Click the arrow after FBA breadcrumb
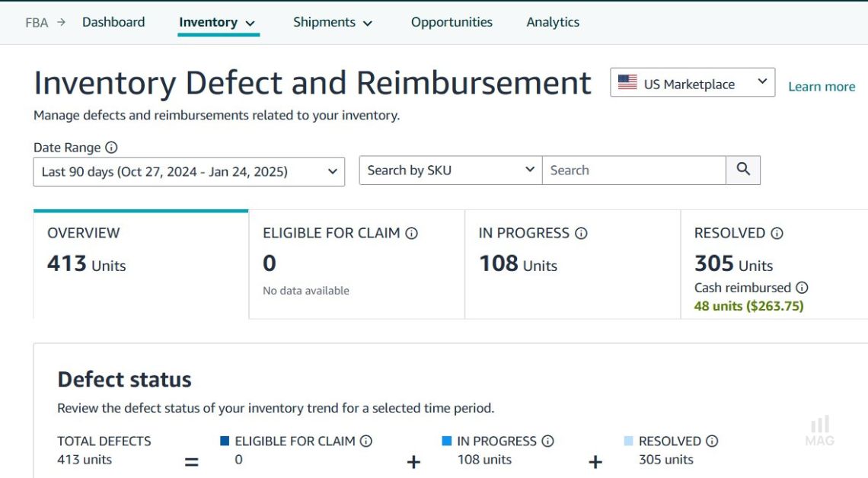This screenshot has width=868, height=478. (62, 22)
